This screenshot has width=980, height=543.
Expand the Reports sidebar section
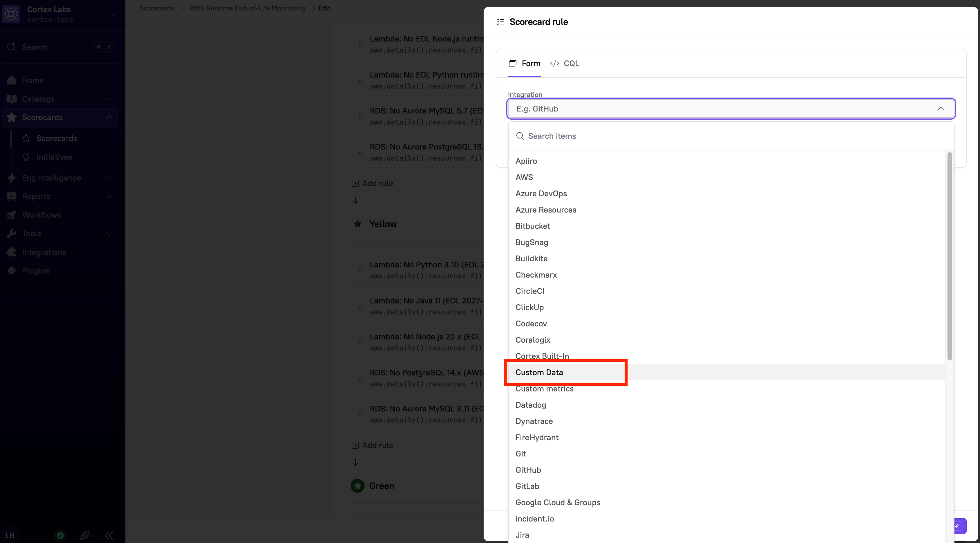pos(109,196)
